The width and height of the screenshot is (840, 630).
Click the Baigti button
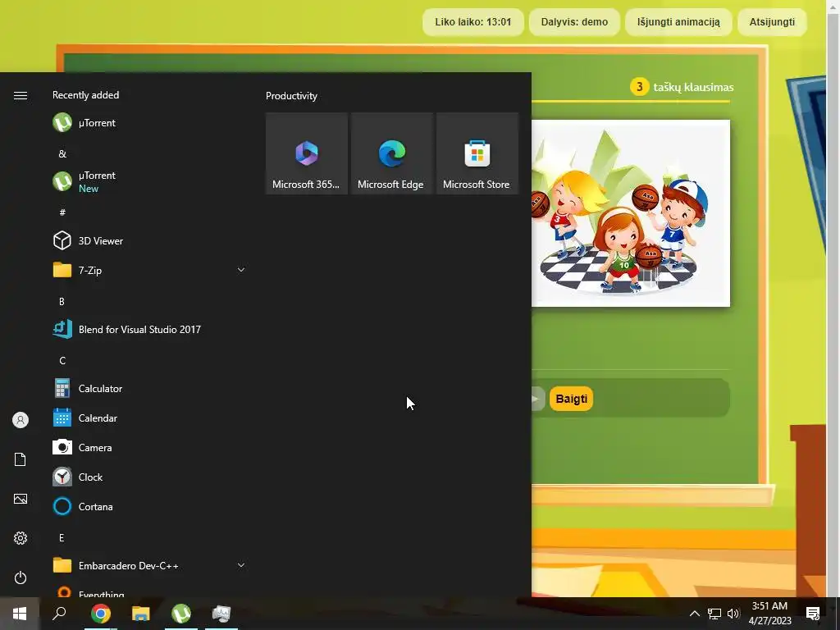click(x=571, y=399)
